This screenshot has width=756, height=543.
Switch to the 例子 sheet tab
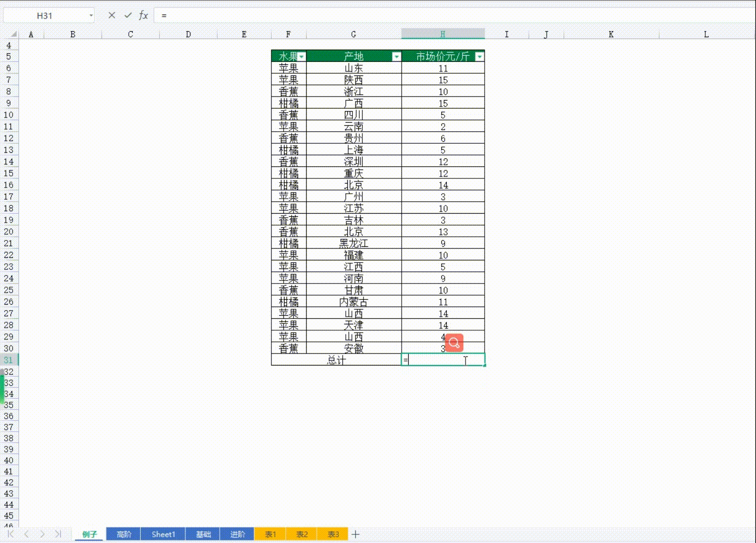pos(89,534)
